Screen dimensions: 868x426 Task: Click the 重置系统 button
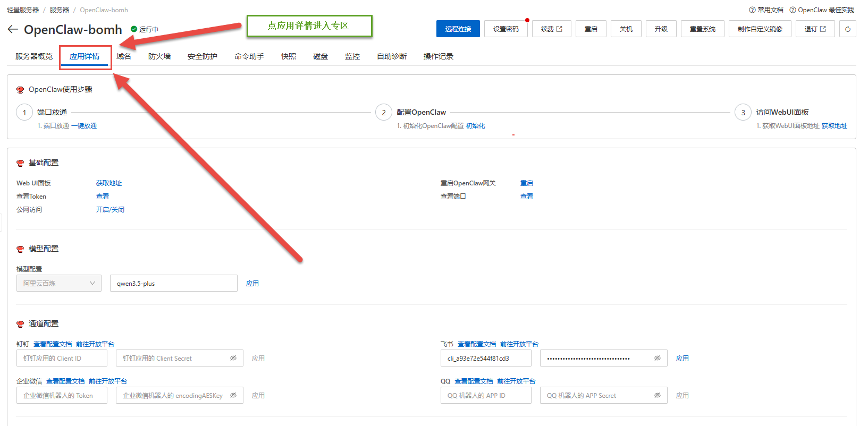[702, 29]
